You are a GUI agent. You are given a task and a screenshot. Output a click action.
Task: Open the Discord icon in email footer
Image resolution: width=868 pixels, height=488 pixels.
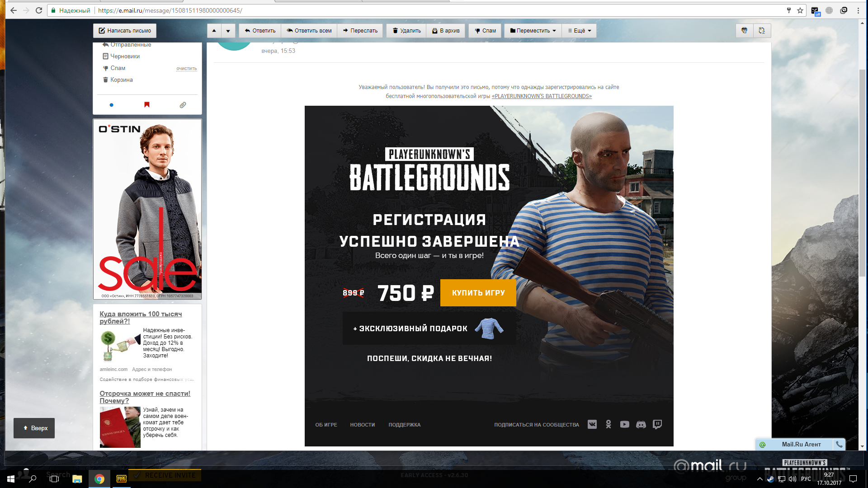(x=641, y=424)
